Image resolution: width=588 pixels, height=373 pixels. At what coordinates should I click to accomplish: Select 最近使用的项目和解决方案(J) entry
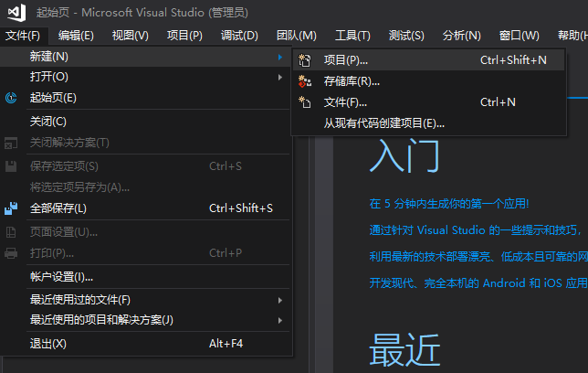point(145,320)
